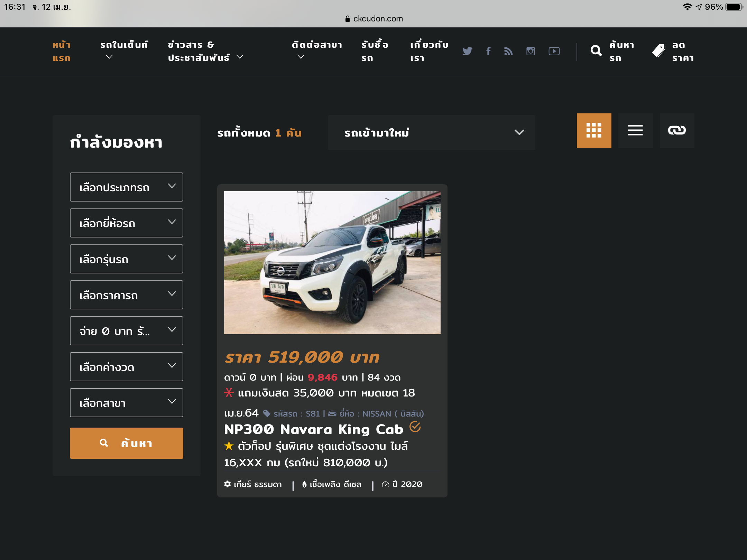This screenshot has height=560, width=747.
Task: Switch to grid view layout
Action: tap(594, 130)
